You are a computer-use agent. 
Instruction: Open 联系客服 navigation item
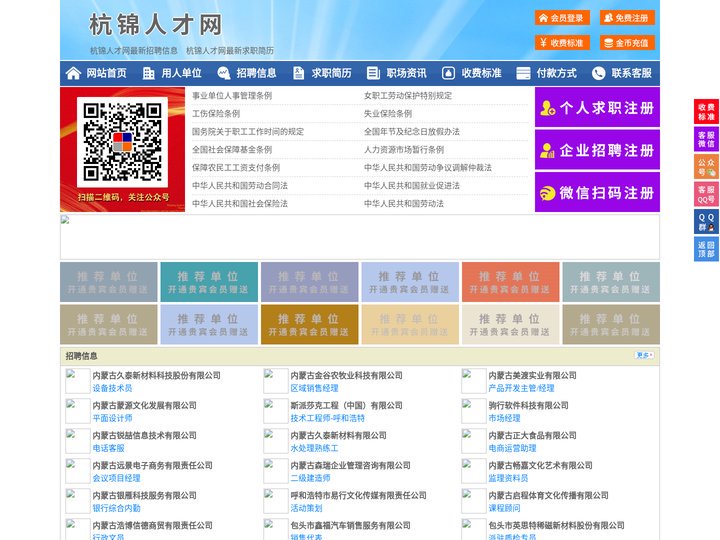click(x=631, y=73)
